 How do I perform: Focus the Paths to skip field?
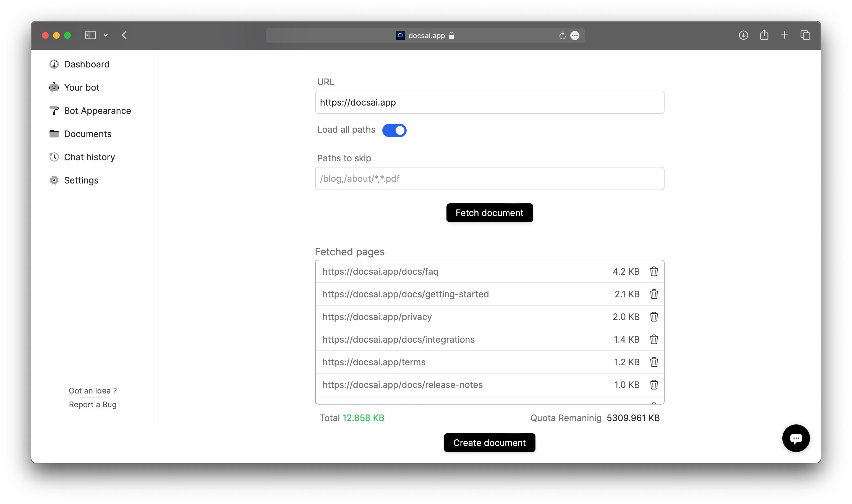point(489,179)
